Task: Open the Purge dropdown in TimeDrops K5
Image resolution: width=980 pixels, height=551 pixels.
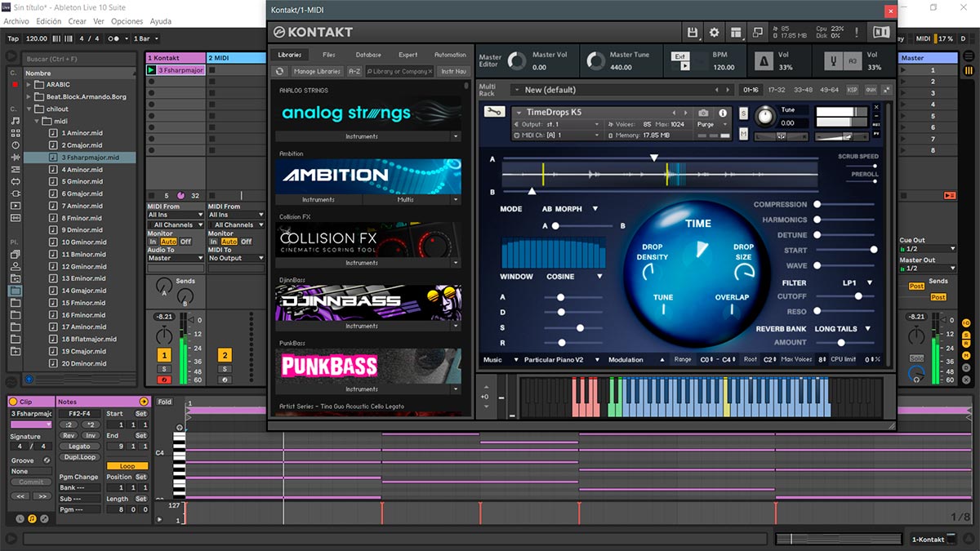Action: (x=712, y=124)
